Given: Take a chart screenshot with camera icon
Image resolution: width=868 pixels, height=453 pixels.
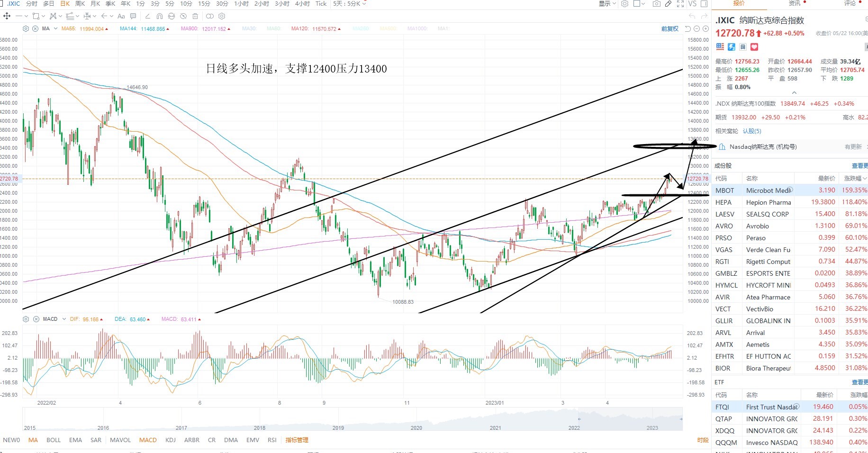Looking at the screenshot, I should [x=657, y=4].
